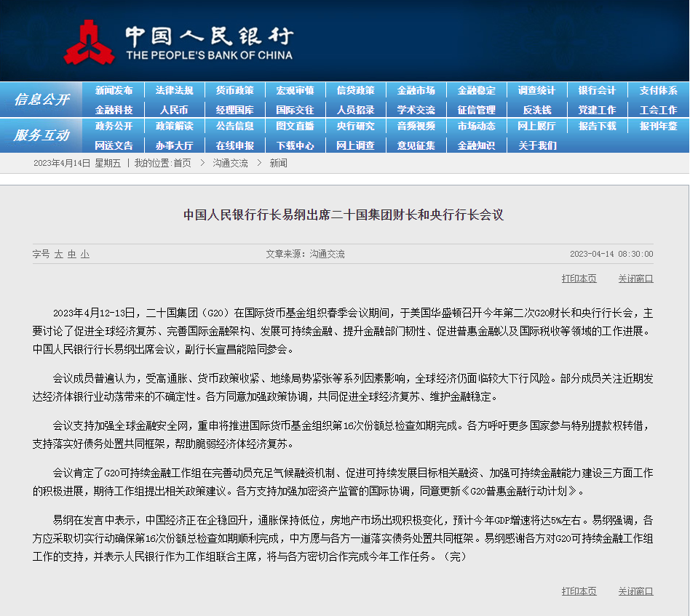Select the 大 large font size option
Image resolution: width=690 pixels, height=616 pixels.
coord(56,254)
